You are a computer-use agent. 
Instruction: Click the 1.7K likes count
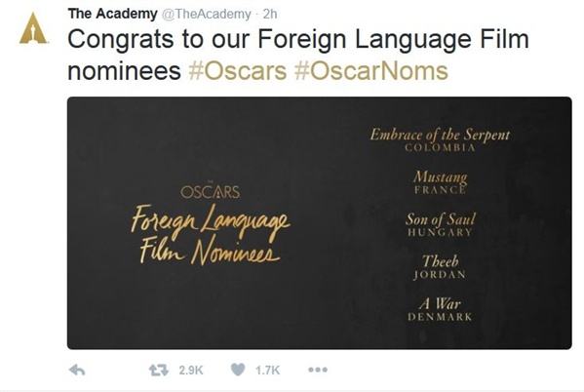[267, 371]
